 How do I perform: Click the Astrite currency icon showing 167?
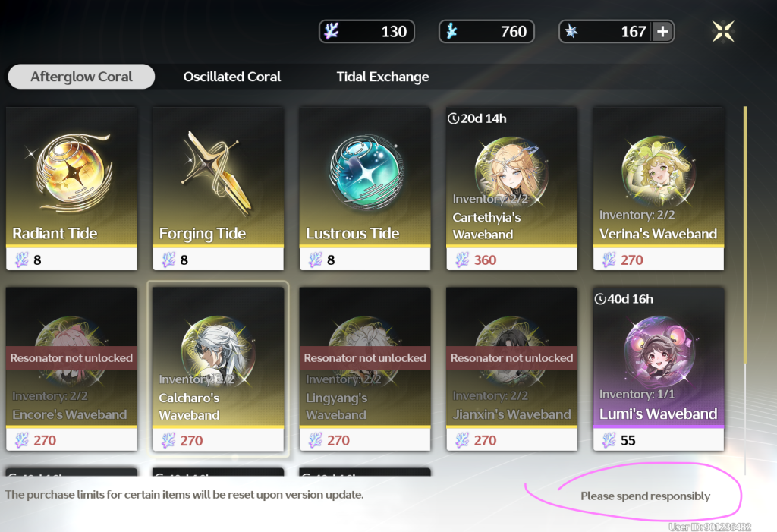pyautogui.click(x=571, y=32)
